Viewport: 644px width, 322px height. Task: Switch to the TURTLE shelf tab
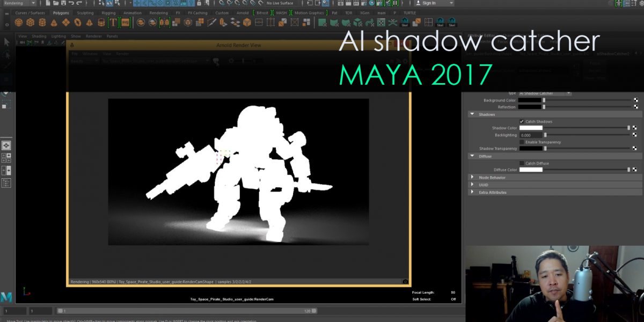pos(409,13)
